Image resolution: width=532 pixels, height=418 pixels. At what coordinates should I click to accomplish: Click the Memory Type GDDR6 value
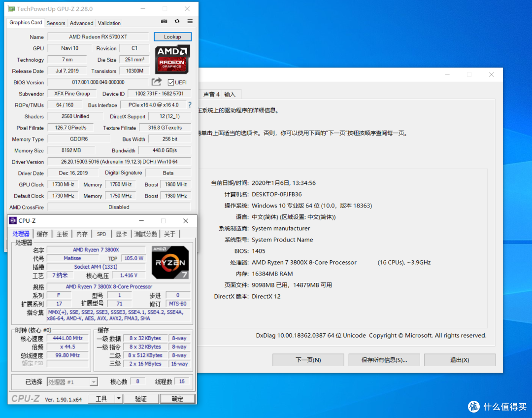click(x=79, y=139)
